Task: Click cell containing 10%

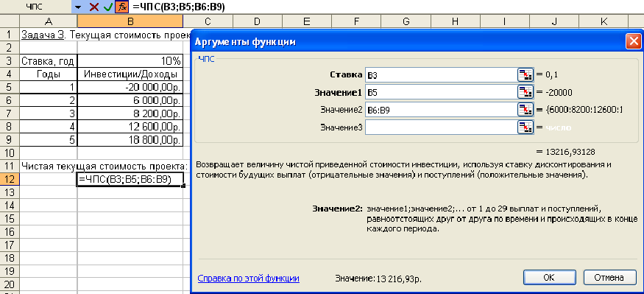Action: pyautogui.click(x=130, y=61)
